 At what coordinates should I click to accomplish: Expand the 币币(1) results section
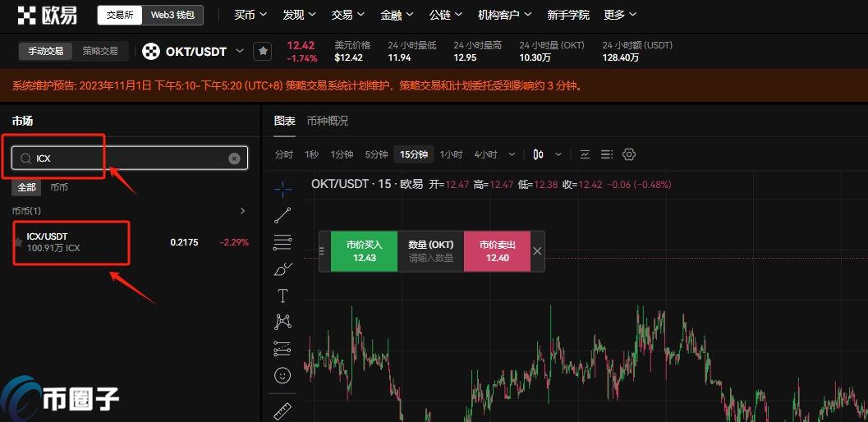tap(242, 211)
